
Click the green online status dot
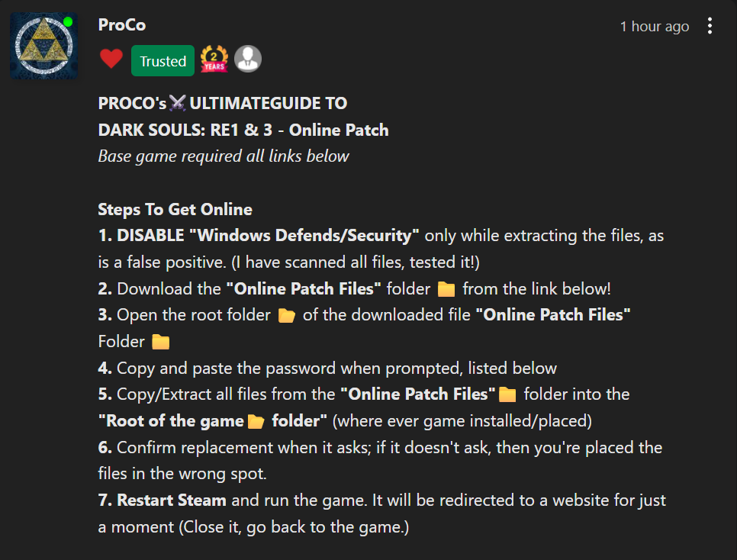tap(68, 22)
